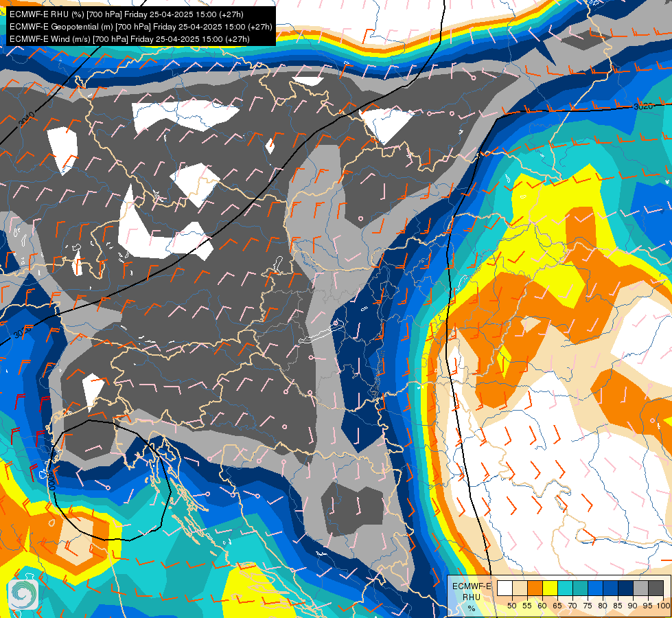Click the legend value 80
Screen dimensions: 672x618
[603, 606]
